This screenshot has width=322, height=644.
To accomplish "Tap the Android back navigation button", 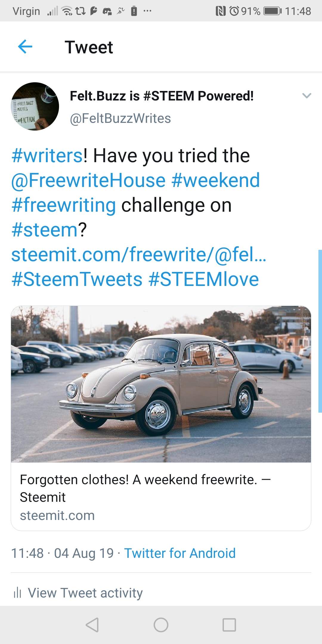I will [x=92, y=625].
